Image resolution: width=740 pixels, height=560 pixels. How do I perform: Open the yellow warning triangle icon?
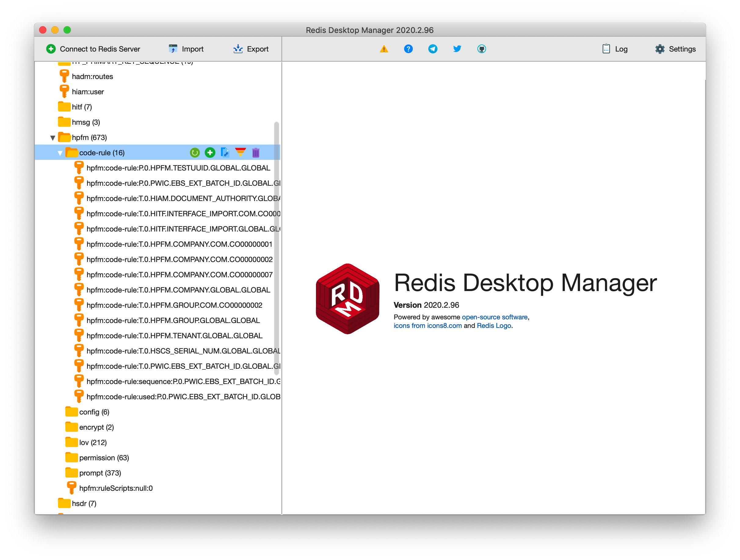pos(384,49)
